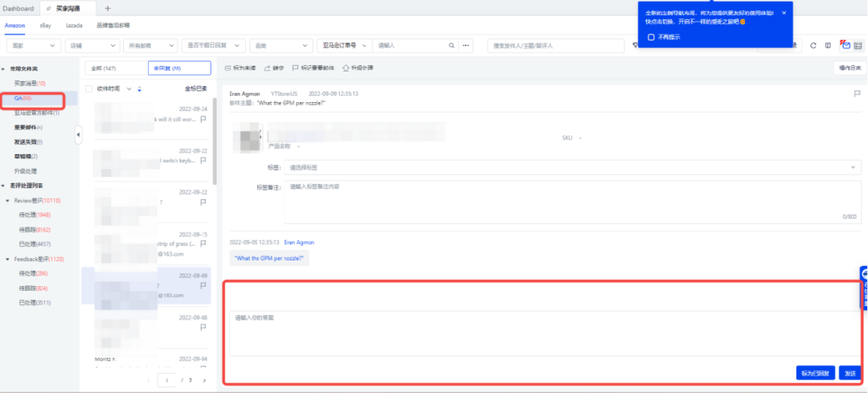Flag the message dated 2022-09-24
The width and height of the screenshot is (868, 393).
point(203,118)
